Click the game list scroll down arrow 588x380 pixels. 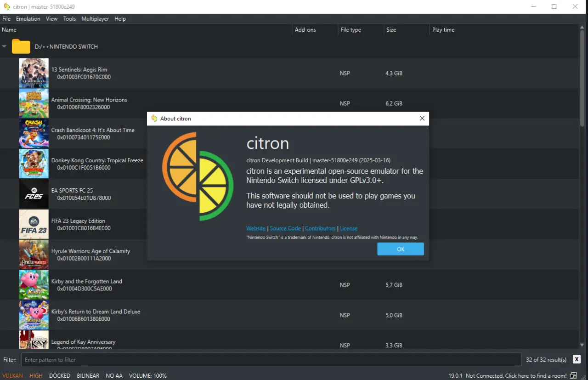pos(582,345)
